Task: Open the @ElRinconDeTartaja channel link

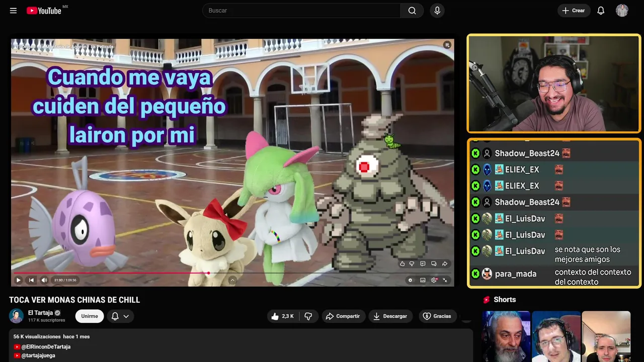Action: (x=46, y=347)
